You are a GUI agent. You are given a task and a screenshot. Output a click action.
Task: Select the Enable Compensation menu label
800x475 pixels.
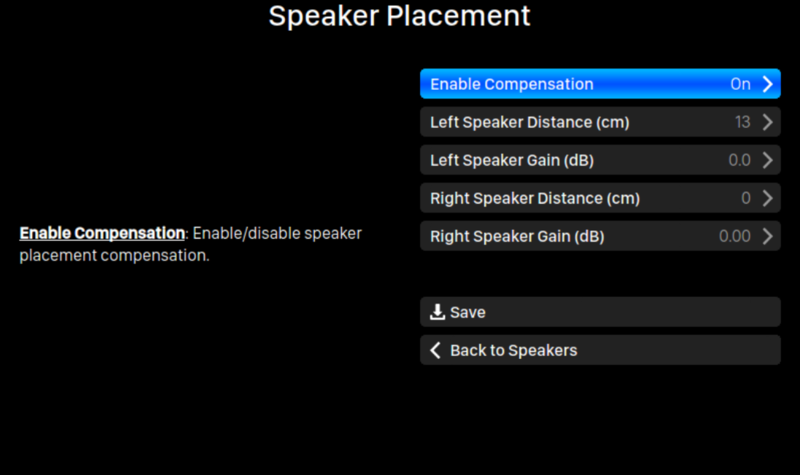511,84
